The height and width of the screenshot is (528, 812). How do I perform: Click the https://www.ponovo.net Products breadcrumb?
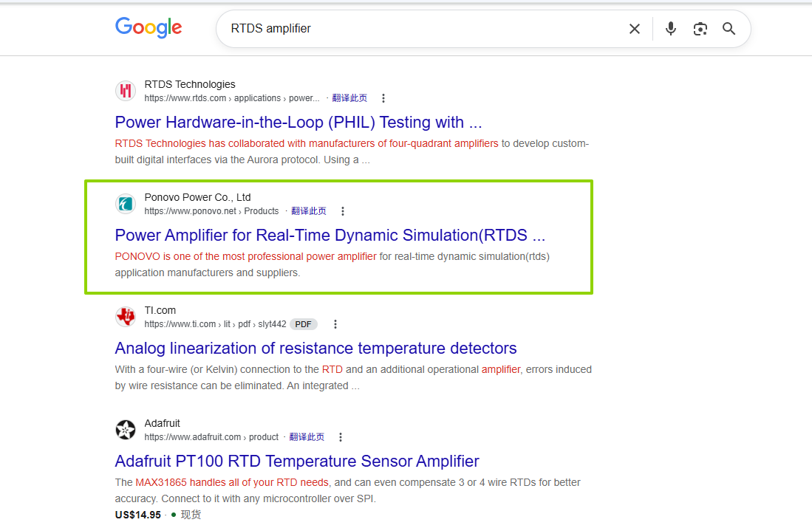[x=211, y=211]
